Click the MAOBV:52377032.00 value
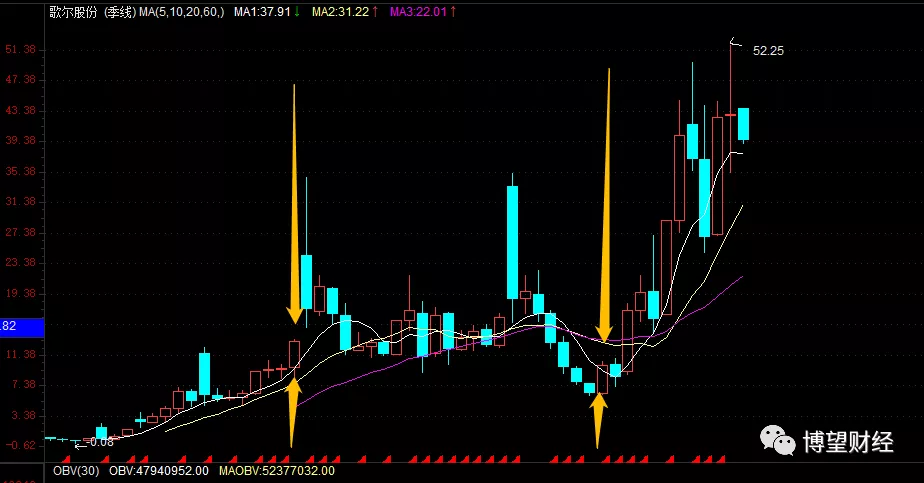 (x=277, y=471)
